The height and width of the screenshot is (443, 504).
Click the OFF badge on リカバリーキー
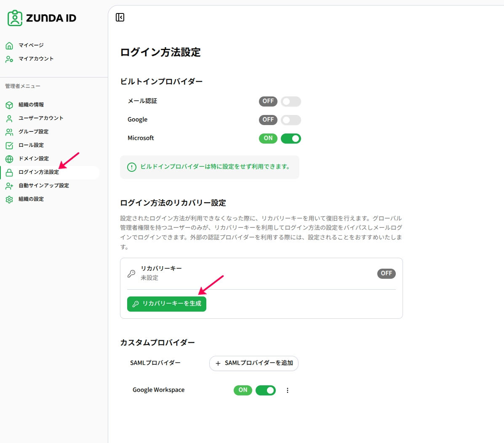click(x=387, y=274)
